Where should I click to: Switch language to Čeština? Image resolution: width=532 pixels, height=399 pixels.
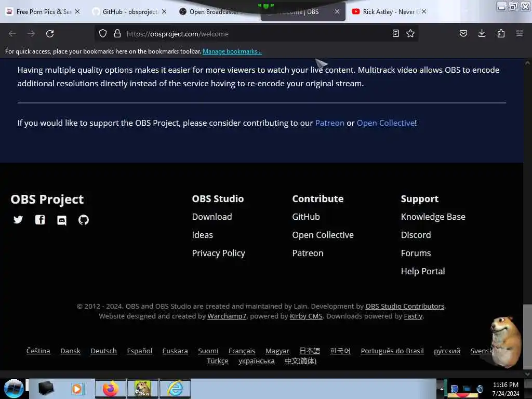(x=38, y=351)
